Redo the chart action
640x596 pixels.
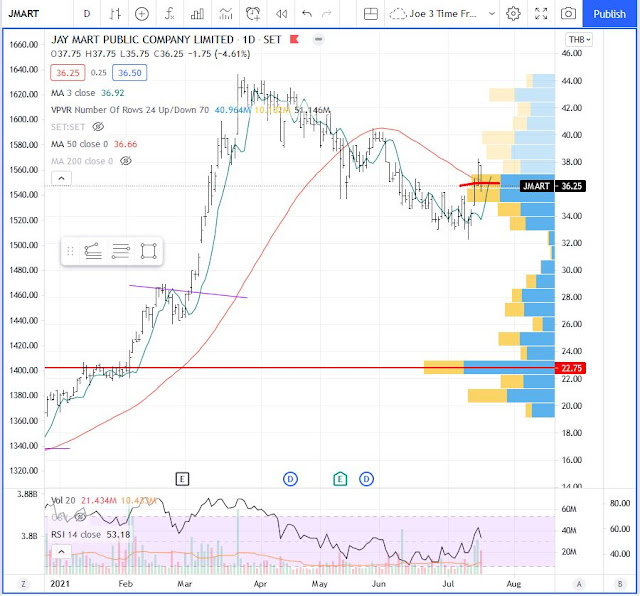[x=327, y=14]
